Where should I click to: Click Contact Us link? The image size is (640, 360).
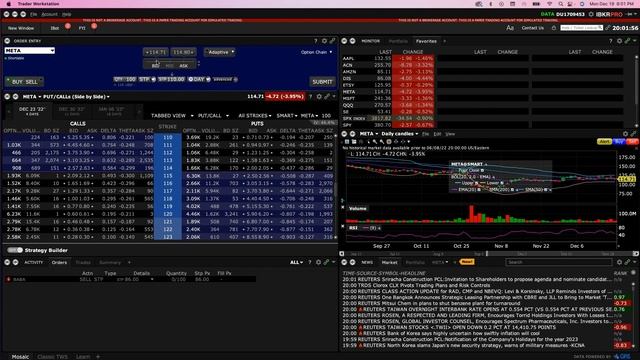tap(533, 28)
